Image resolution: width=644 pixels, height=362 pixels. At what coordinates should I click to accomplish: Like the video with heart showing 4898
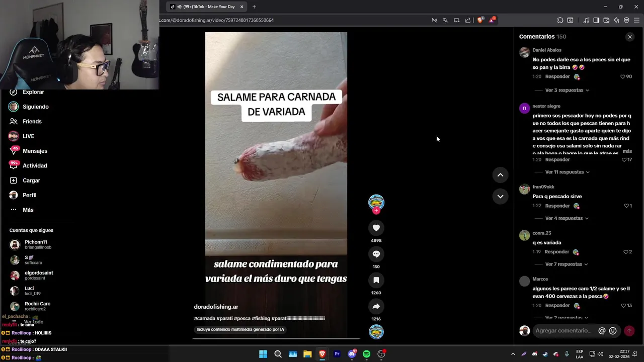pyautogui.click(x=376, y=228)
